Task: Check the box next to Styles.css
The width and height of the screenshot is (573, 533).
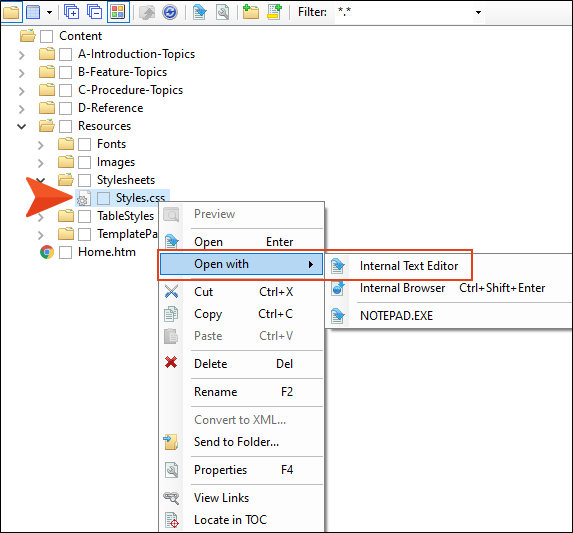Action: [x=103, y=198]
